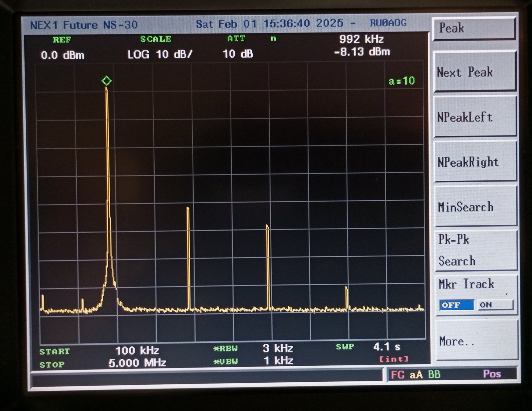The image size is (532, 411).
Task: Select the 3 kHz RBW value
Action: [278, 348]
